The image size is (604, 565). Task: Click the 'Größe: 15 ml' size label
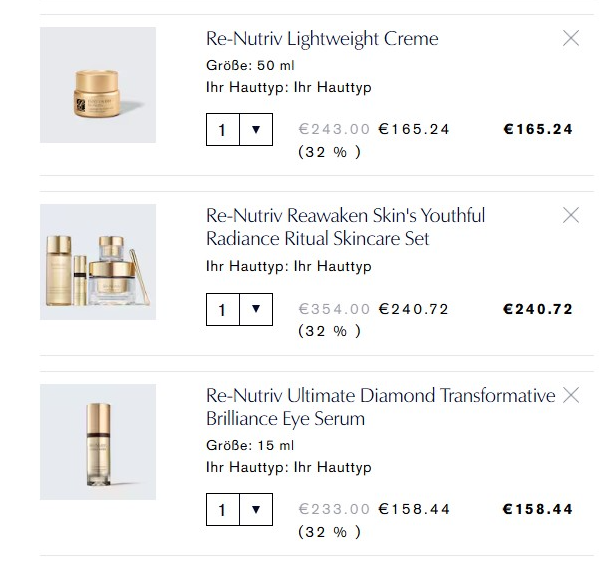tap(250, 445)
